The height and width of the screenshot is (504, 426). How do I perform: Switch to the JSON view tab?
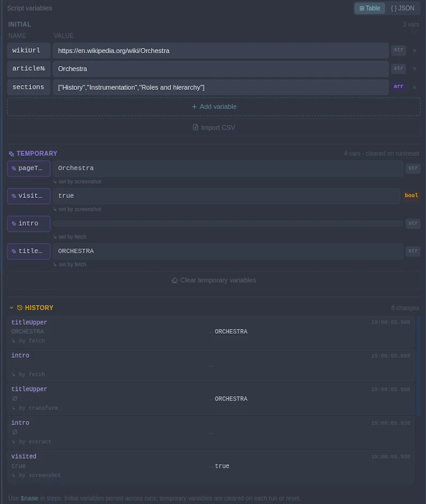[x=403, y=9]
